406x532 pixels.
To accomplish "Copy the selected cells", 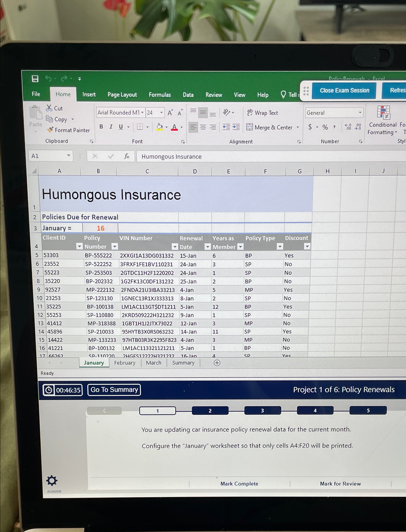I will 57,119.
